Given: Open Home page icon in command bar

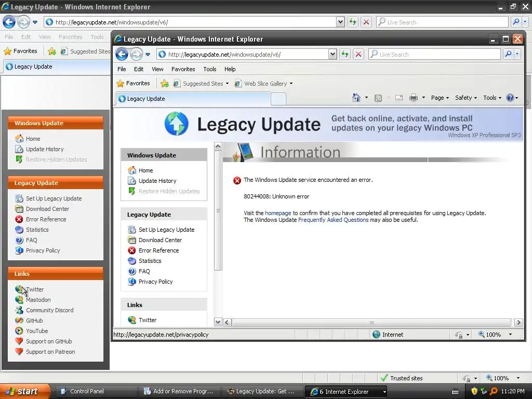Looking at the screenshot, I should coord(356,98).
